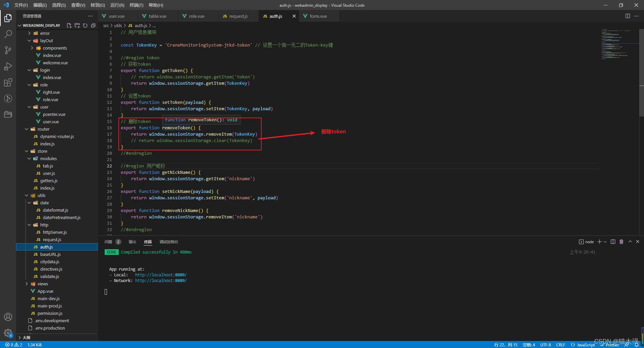Switch to the form.vue editor tab
This screenshot has width=644, height=348.
(318, 16)
